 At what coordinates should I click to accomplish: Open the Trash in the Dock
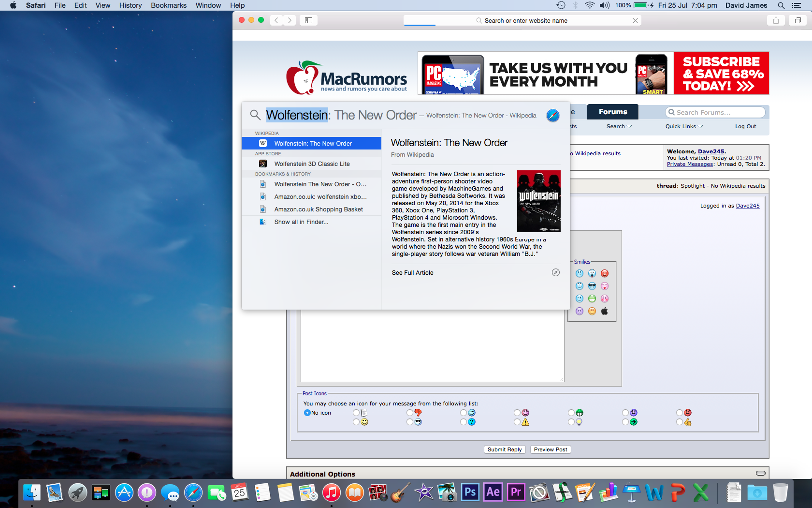tap(780, 493)
